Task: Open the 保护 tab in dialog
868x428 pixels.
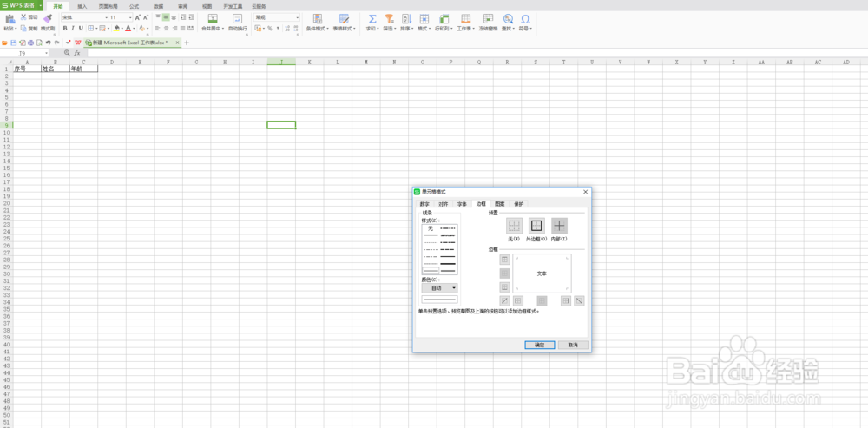Action: pos(519,204)
